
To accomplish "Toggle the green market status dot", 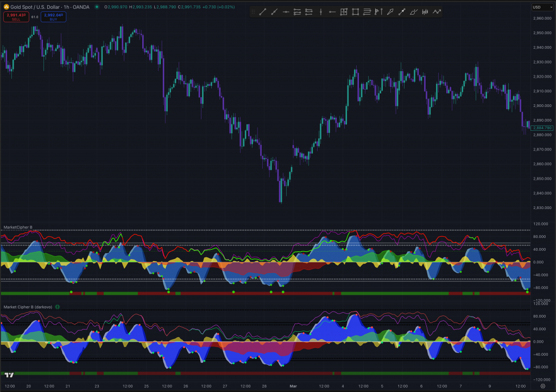I will [97, 7].
